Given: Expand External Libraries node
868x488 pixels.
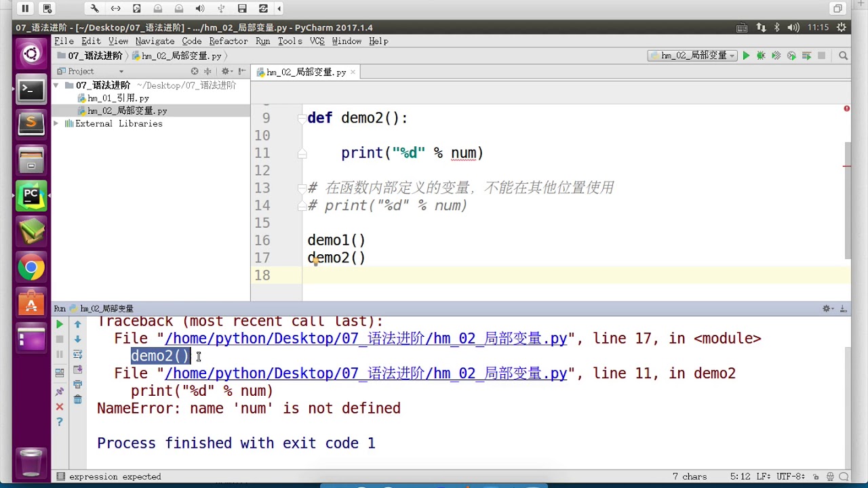Looking at the screenshot, I should click(x=56, y=124).
